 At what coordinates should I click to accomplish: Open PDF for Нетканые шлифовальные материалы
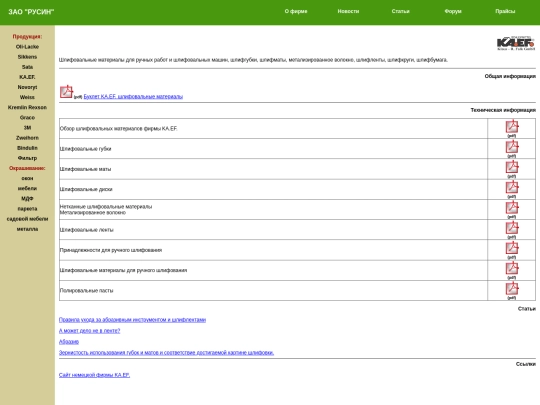pyautogui.click(x=512, y=208)
